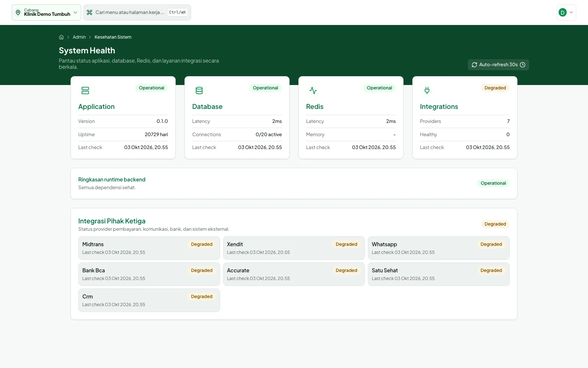Click the version value 0.1.0
Image resolution: width=588 pixels, height=368 pixels.
point(162,121)
